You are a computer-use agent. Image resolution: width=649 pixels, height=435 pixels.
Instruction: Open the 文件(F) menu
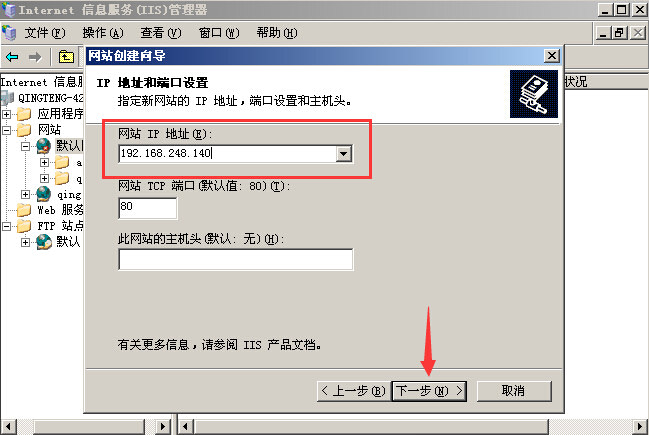pyautogui.click(x=45, y=33)
